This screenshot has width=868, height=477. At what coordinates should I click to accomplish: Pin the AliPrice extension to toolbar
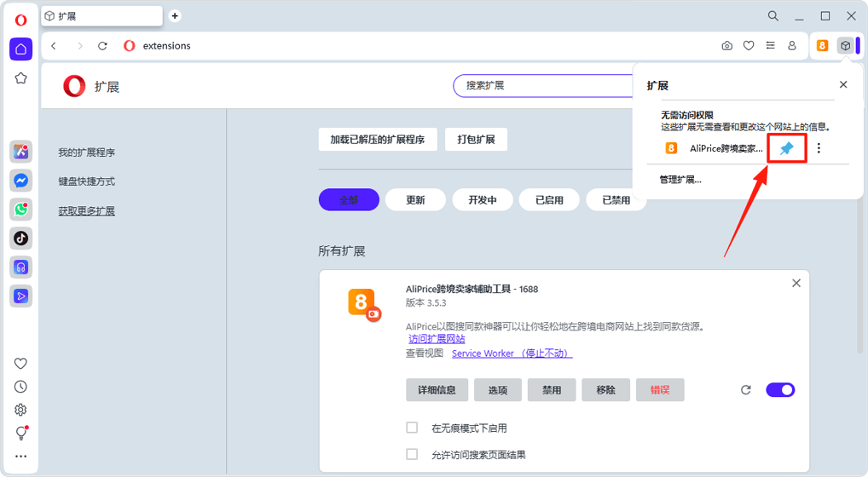pyautogui.click(x=787, y=148)
